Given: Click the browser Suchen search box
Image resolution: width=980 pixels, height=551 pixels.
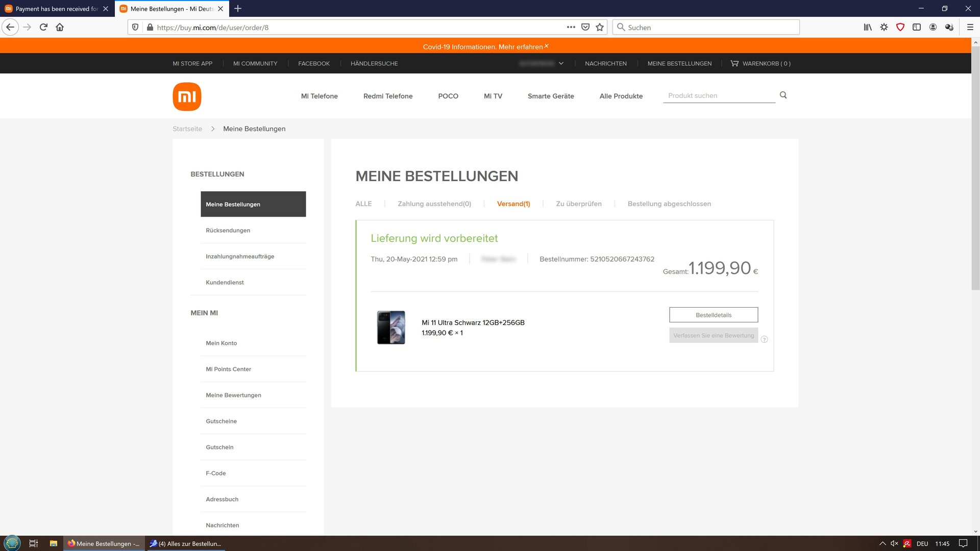Looking at the screenshot, I should (706, 27).
